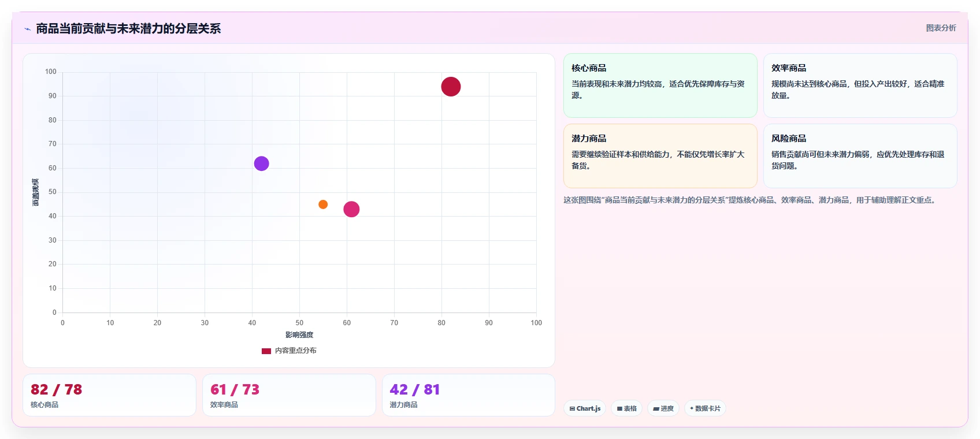The height and width of the screenshot is (439, 980).
Task: Select the 61 / 73 效率商品 stat card
Action: coord(289,395)
